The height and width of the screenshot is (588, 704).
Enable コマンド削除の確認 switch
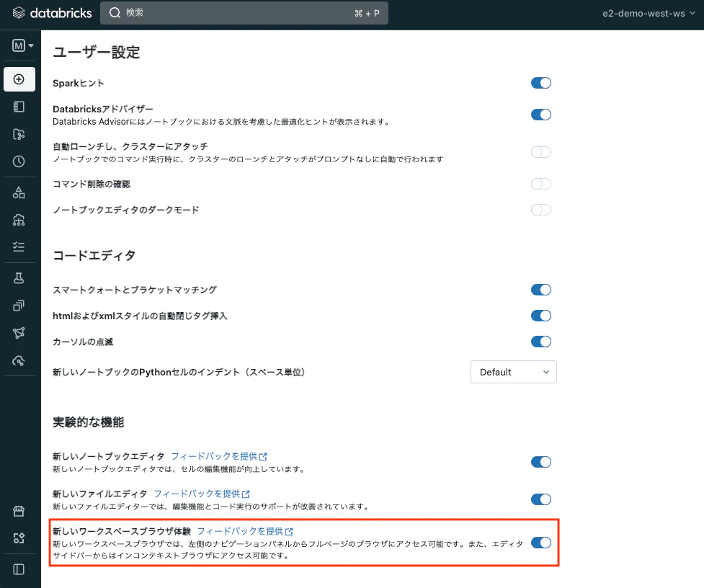(x=541, y=184)
